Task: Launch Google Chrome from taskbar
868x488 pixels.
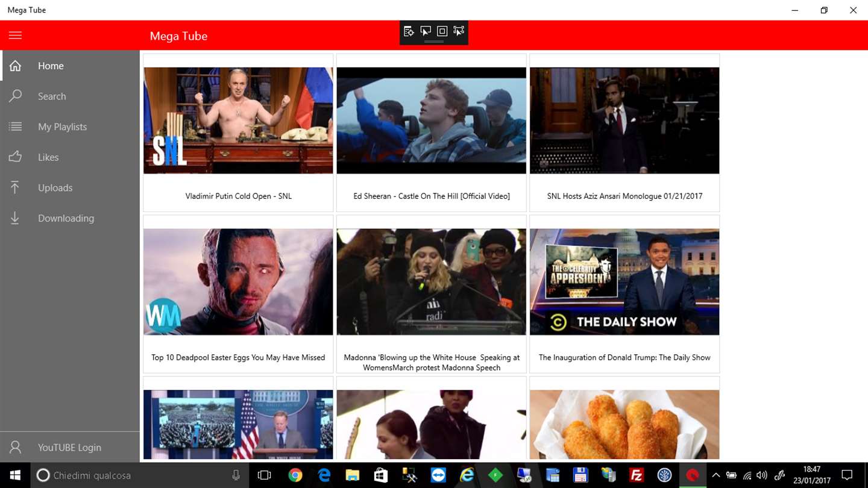Action: click(x=295, y=475)
